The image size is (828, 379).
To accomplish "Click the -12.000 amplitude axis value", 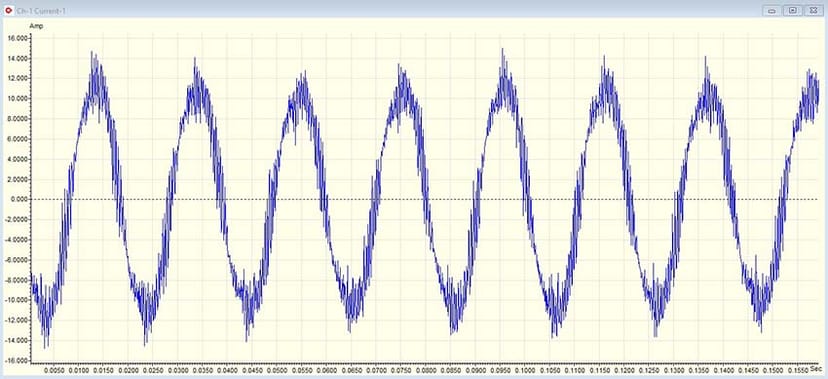I will point(16,320).
